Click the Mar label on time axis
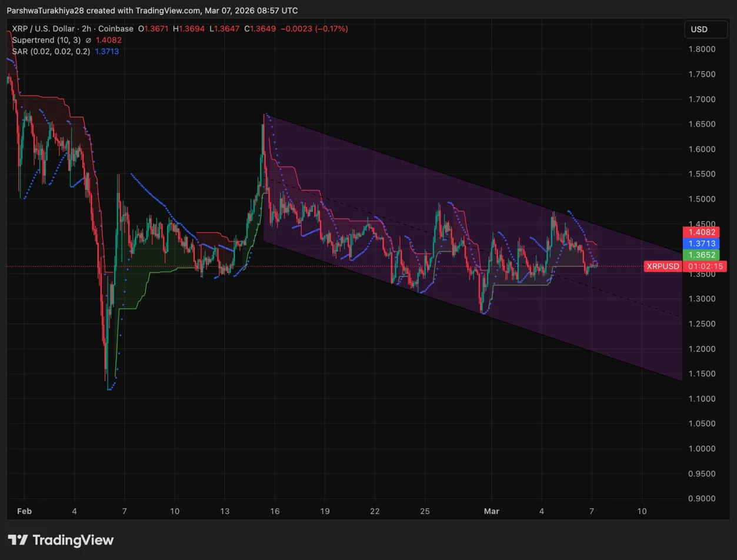This screenshot has height=560, width=737. point(491,511)
